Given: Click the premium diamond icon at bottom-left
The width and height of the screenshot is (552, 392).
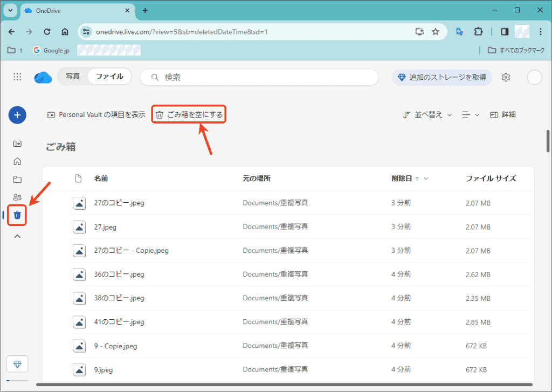Looking at the screenshot, I should pyautogui.click(x=17, y=365).
